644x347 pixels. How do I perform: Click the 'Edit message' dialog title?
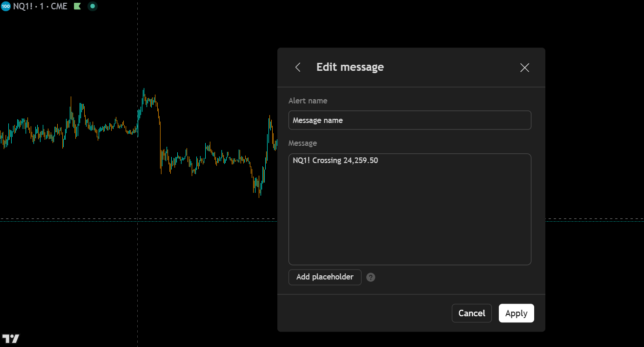pos(350,67)
